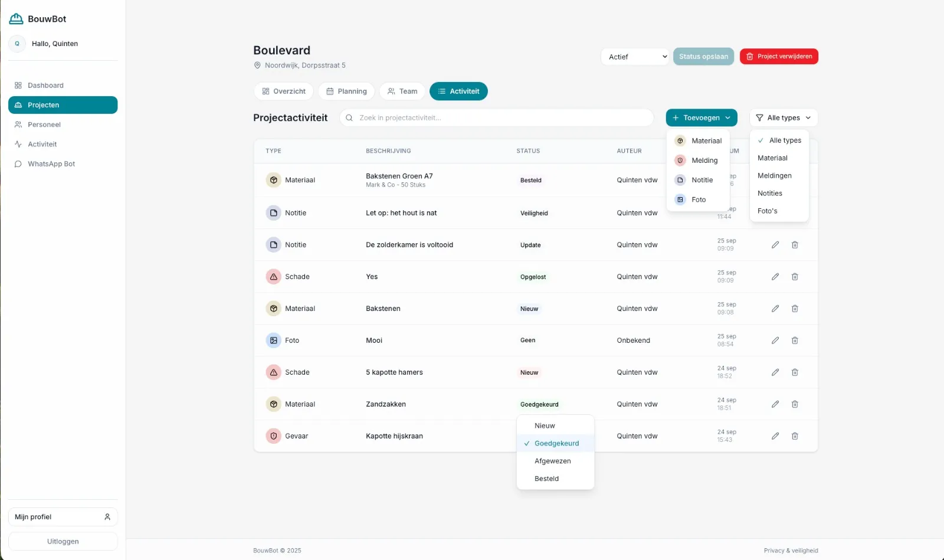
Task: Open the Alle types filter dropdown
Action: click(x=783, y=118)
